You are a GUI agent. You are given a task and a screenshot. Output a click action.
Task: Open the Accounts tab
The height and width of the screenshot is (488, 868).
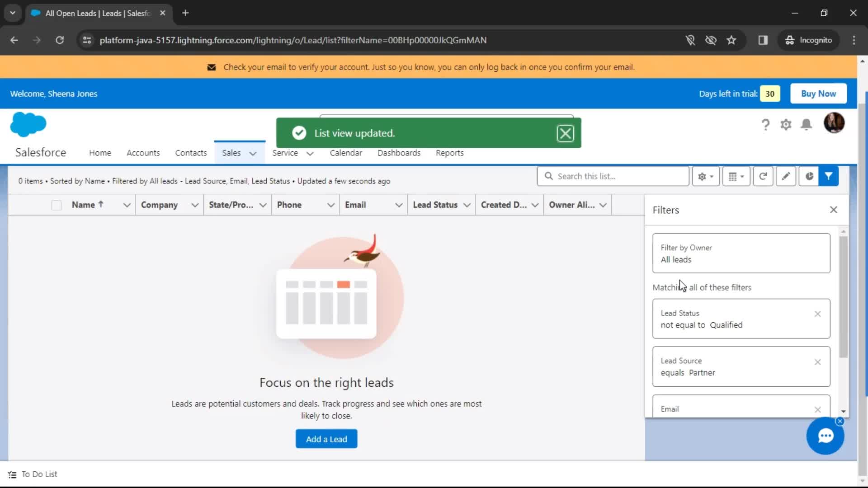143,153
